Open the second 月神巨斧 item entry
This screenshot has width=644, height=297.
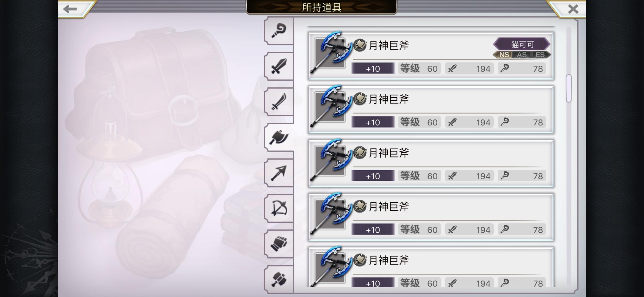(431, 110)
